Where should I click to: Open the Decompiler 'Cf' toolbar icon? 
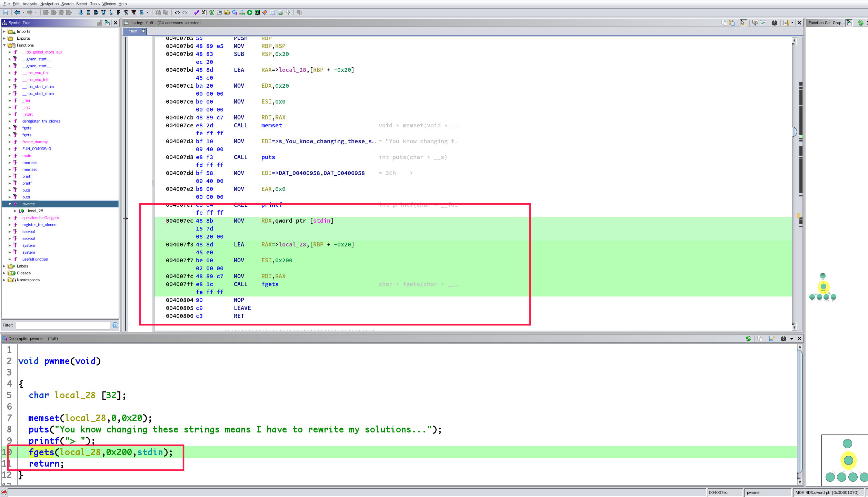(235, 12)
